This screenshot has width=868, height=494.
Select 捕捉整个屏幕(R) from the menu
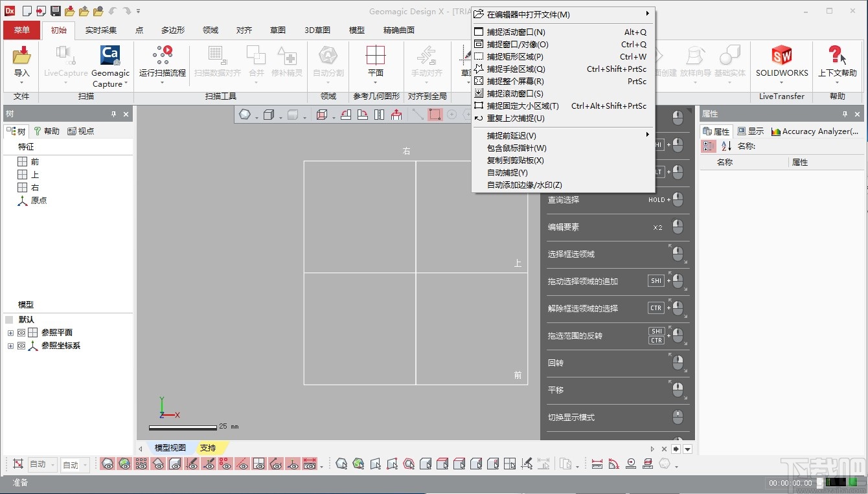(x=516, y=80)
